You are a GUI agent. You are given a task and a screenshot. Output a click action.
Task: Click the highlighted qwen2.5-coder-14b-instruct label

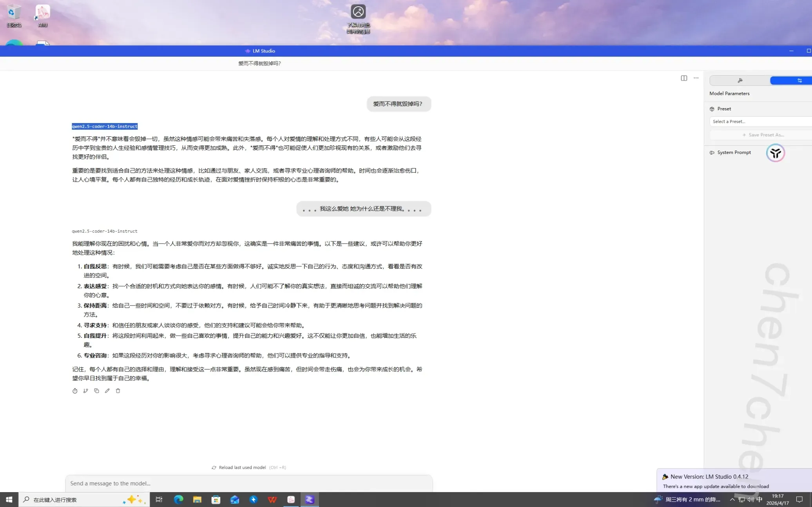click(105, 126)
